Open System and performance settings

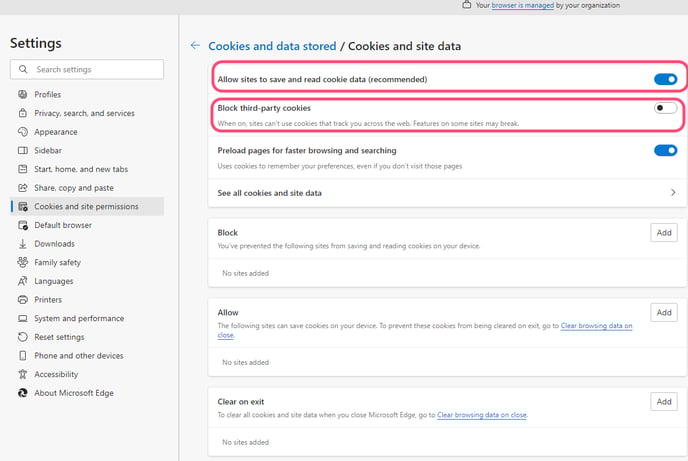coord(77,319)
